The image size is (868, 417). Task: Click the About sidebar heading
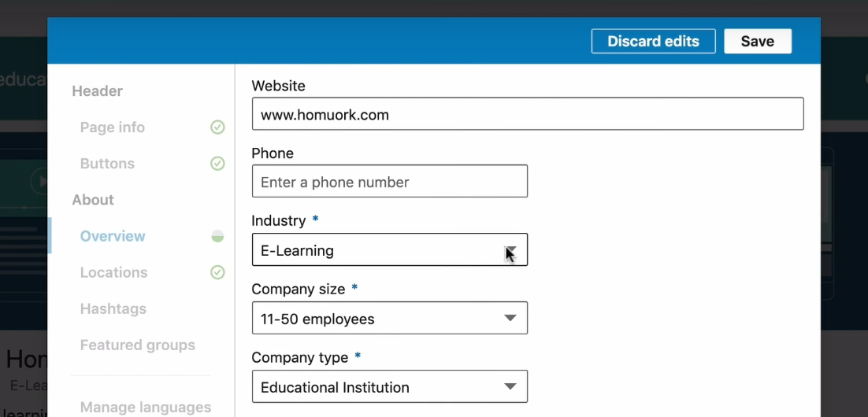point(93,200)
